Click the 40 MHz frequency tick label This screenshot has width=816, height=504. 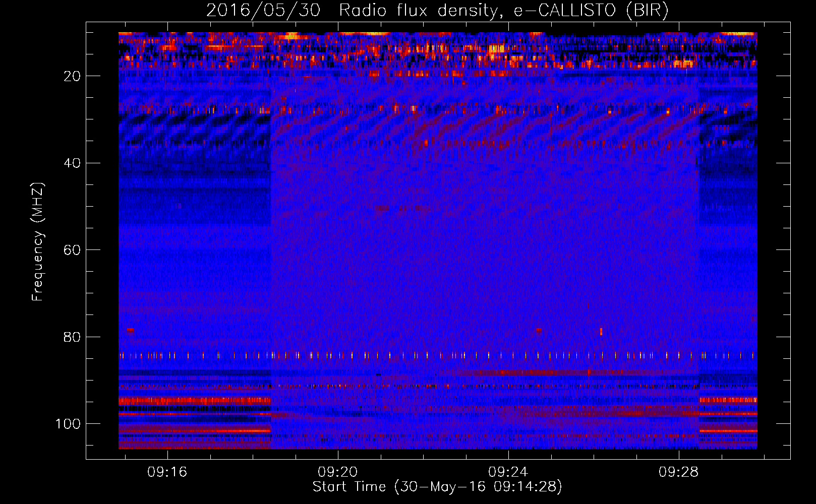72,163
